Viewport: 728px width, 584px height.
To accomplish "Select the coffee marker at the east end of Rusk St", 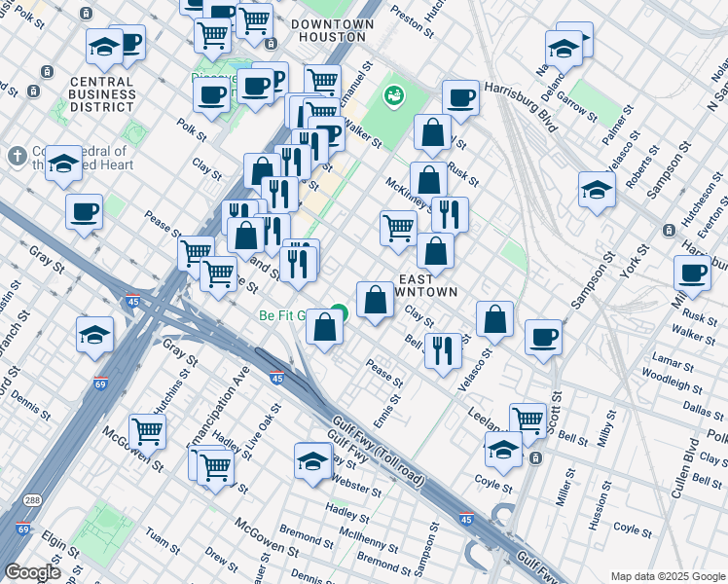I will [x=692, y=274].
